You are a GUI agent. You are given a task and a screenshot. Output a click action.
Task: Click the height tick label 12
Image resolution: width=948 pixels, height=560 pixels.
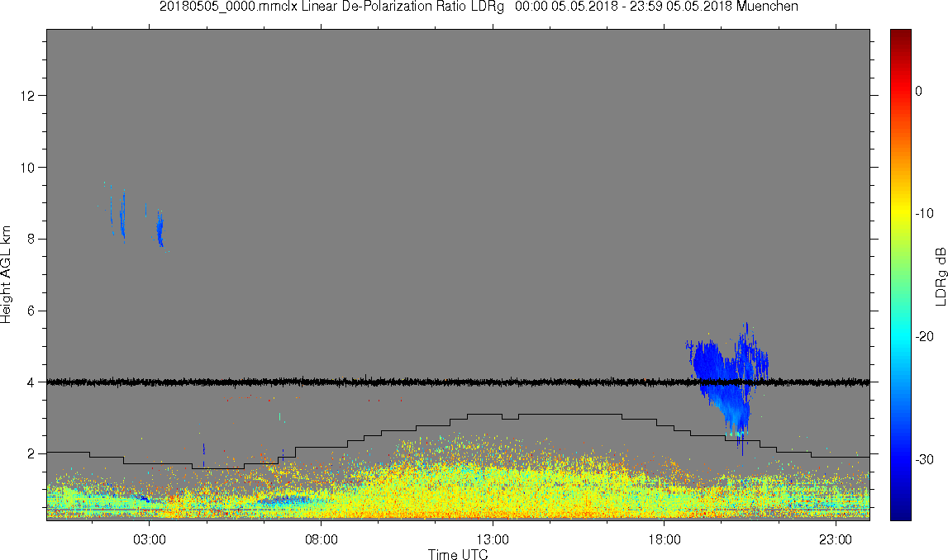click(x=27, y=96)
